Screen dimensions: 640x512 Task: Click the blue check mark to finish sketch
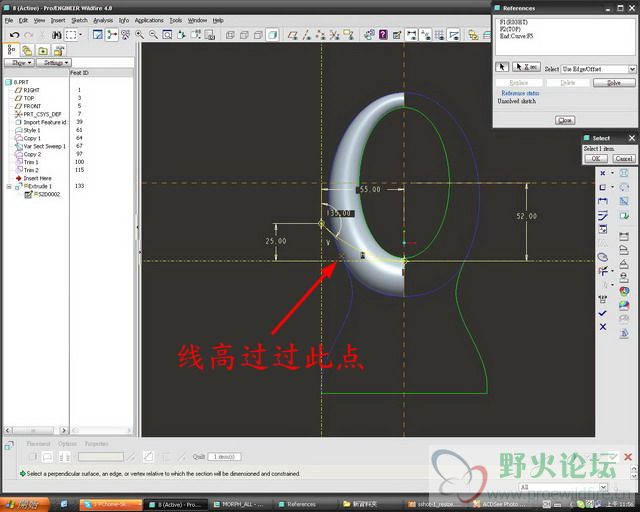click(x=602, y=313)
